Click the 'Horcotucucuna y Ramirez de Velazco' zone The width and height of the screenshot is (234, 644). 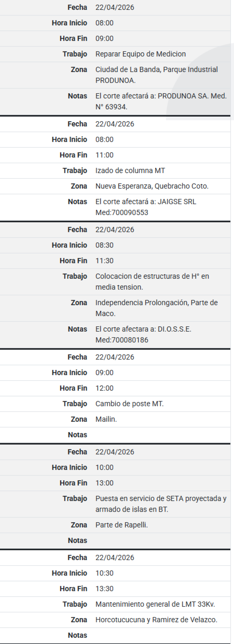pyautogui.click(x=156, y=619)
